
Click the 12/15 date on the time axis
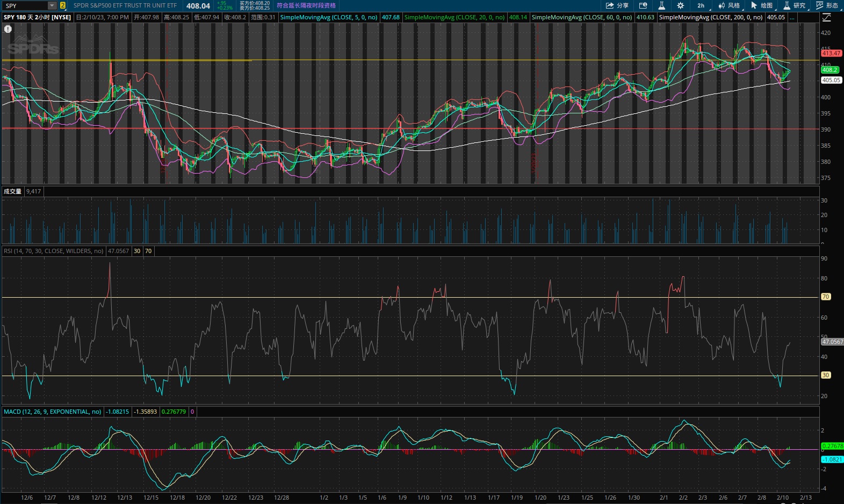tap(151, 498)
